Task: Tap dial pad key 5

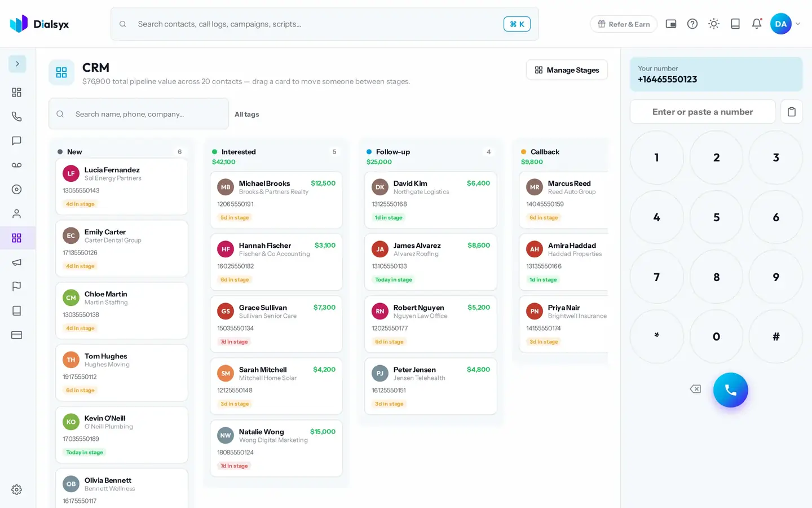Action: pos(716,217)
